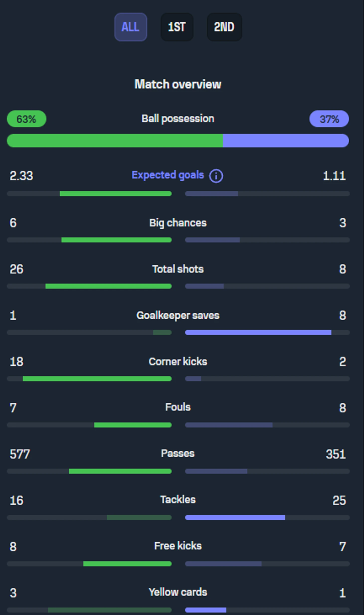Image resolution: width=364 pixels, height=615 pixels.
Task: Switch to the 2ND half tab
Action: [x=224, y=27]
